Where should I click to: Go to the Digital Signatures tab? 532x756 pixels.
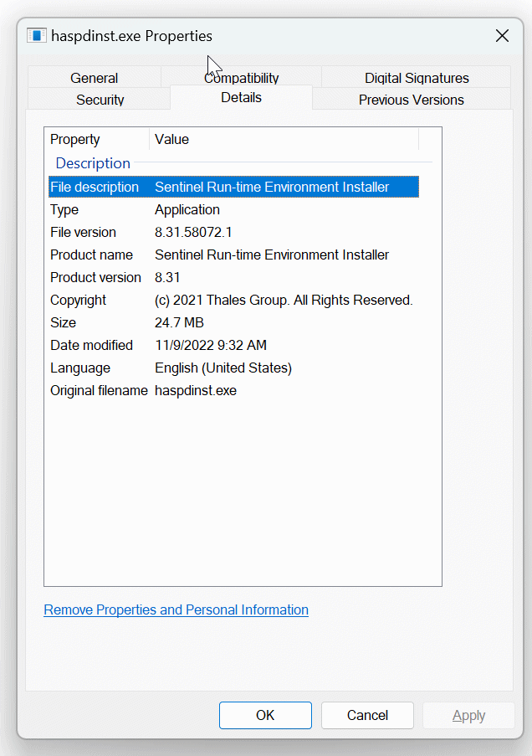coord(417,78)
